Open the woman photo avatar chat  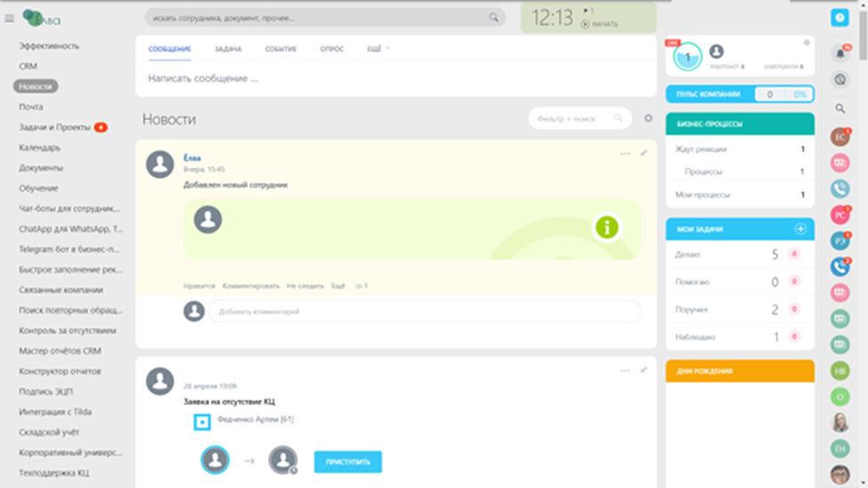point(840,423)
